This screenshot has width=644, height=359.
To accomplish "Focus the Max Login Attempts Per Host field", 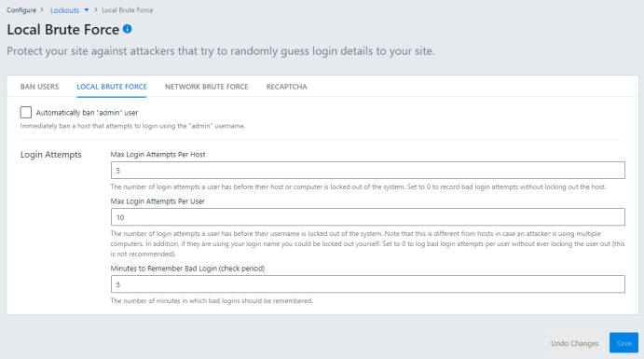I will (x=367, y=170).
